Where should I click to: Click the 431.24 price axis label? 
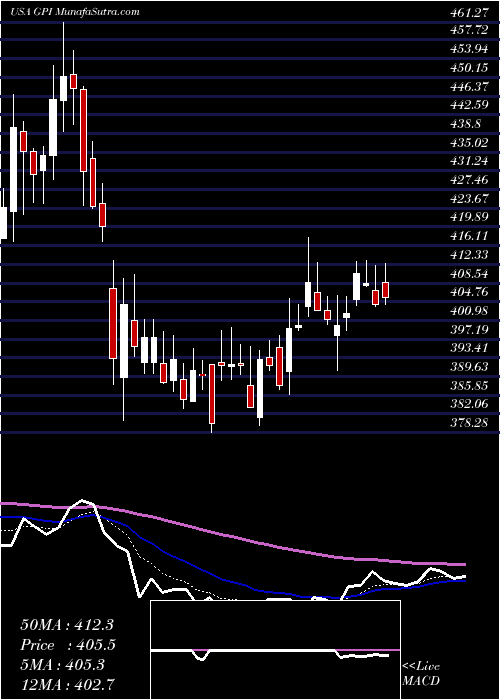coord(467,162)
